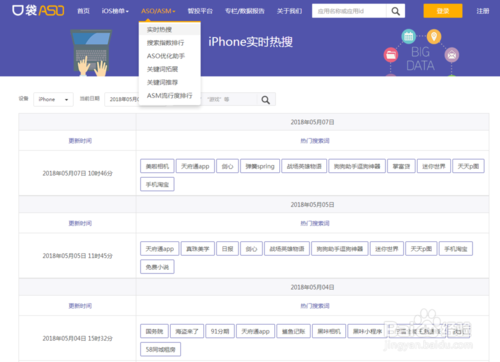This screenshot has width=500, height=362.
Task: Click 天府通app tag in the 05月07日 row
Action: click(195, 166)
